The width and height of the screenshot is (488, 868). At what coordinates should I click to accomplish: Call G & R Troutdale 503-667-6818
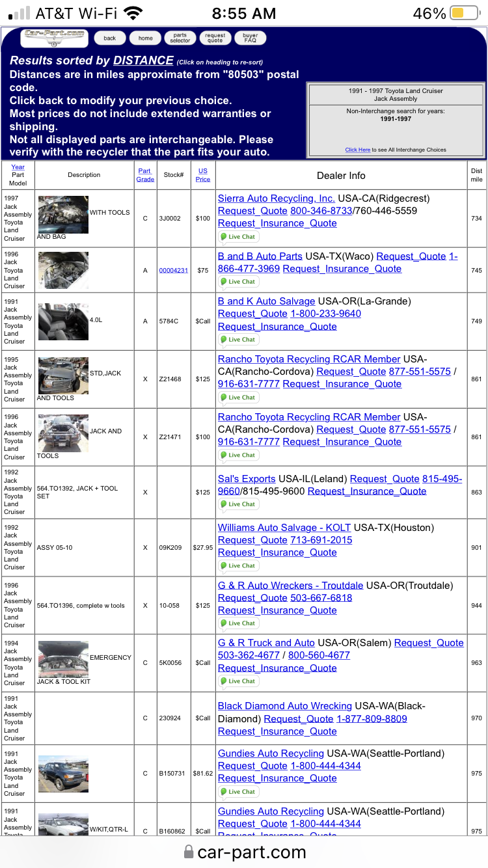(321, 598)
